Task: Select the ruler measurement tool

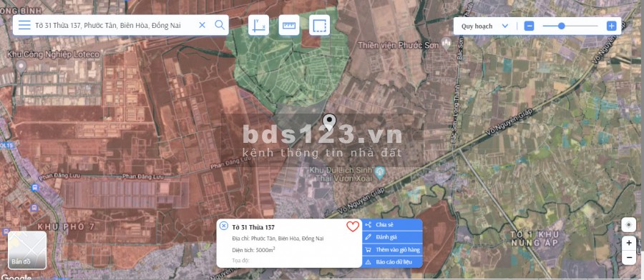Action: tap(289, 25)
